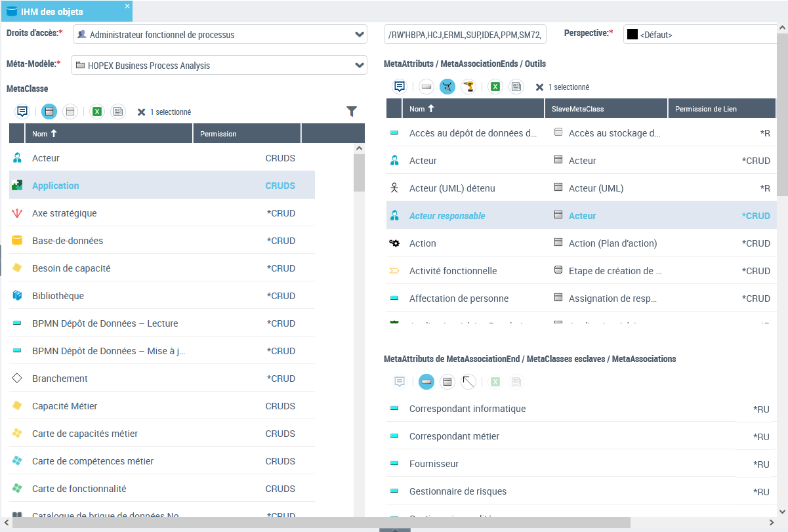Click the diagonal arrow MetaAssociations icon
This screenshot has height=532, width=788.
[x=468, y=381]
